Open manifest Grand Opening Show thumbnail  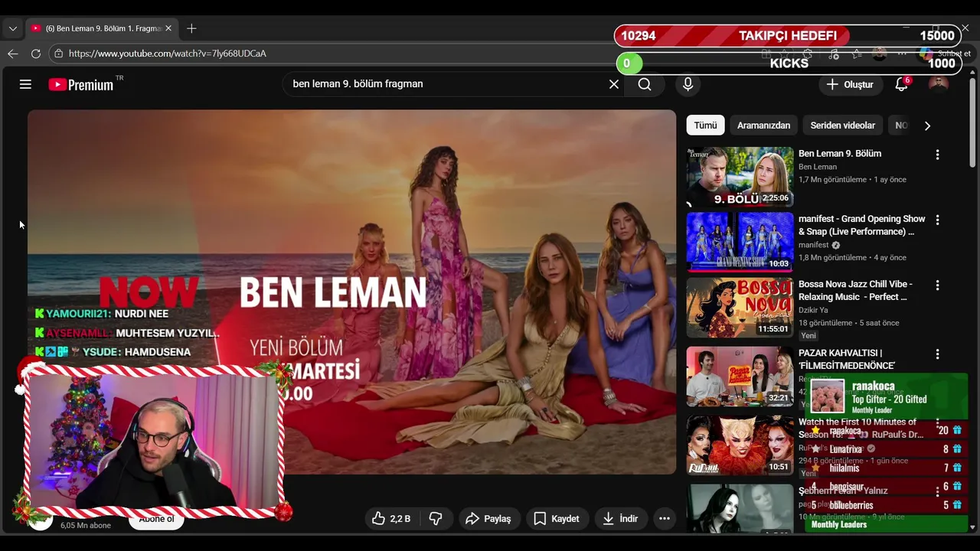pos(740,242)
